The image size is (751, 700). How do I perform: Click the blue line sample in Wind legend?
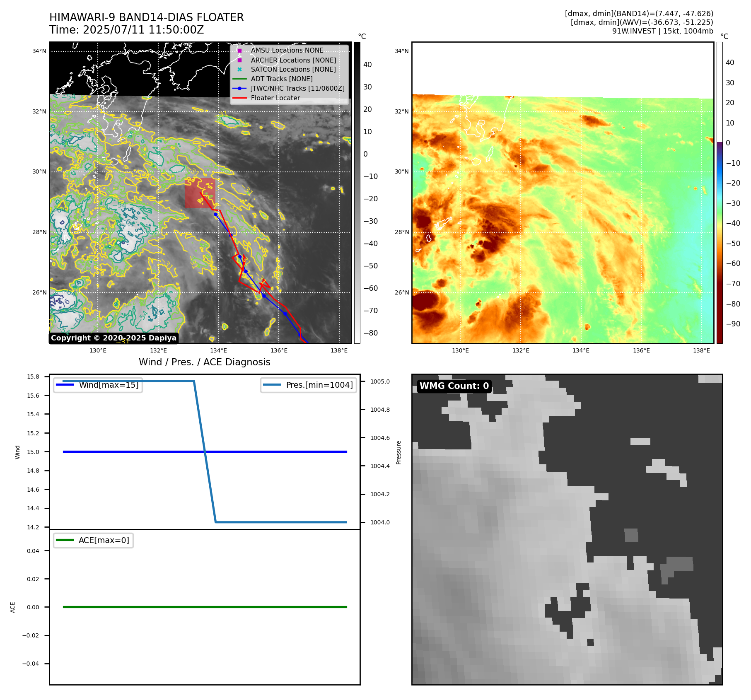point(65,385)
